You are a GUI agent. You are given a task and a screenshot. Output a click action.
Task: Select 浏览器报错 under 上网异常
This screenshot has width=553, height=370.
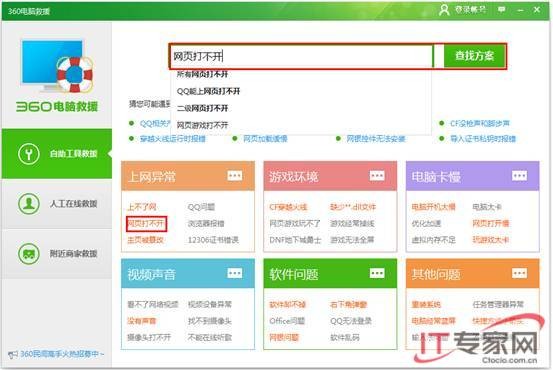(206, 224)
